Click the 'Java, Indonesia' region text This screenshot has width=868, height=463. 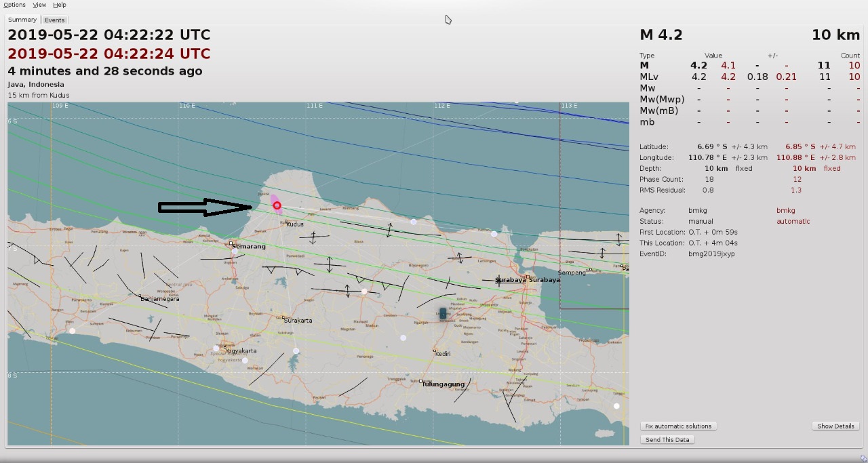pyautogui.click(x=36, y=85)
